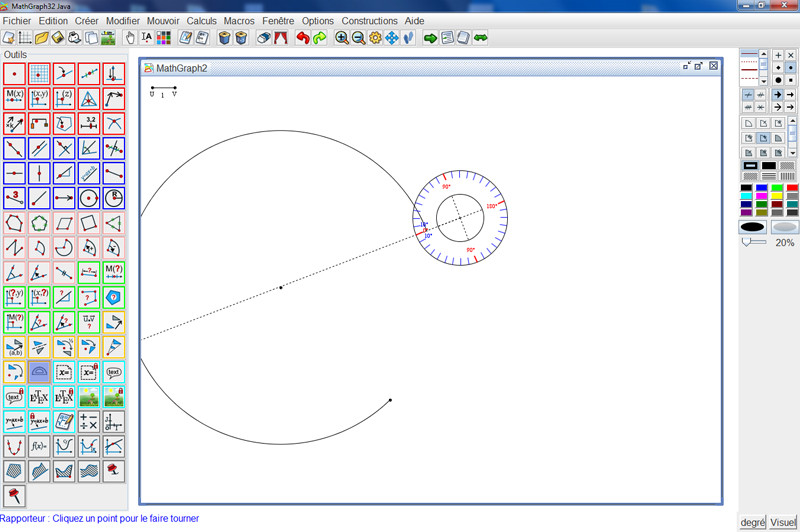Select the small square point style

791,80
